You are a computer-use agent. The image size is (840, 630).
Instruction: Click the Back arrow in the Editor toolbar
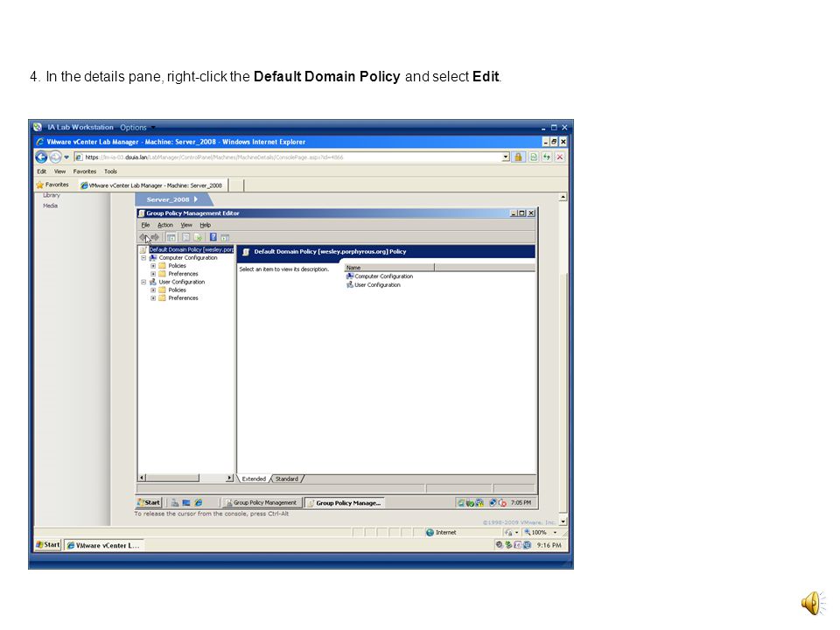click(x=143, y=237)
